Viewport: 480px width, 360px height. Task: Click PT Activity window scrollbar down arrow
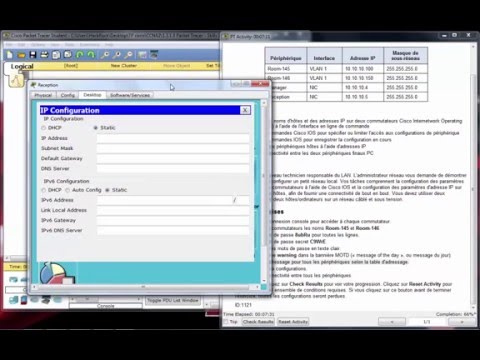pyautogui.click(x=473, y=307)
